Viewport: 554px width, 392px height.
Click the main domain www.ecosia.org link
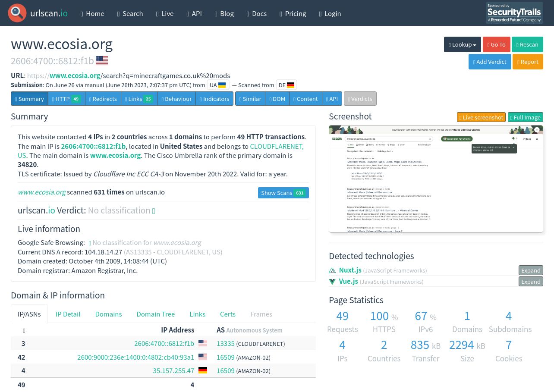point(116,155)
